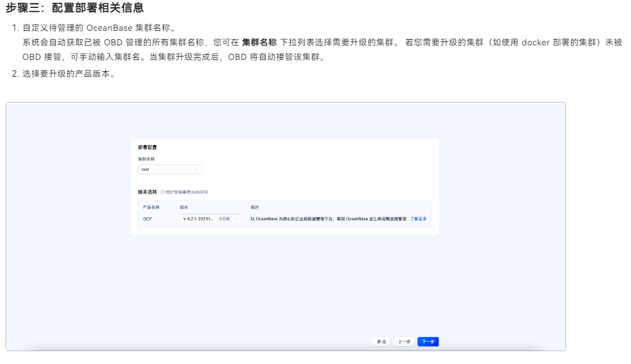Click the embedded deployment configuration screenshot image
Screen dimensions: 631x364
pos(286,226)
